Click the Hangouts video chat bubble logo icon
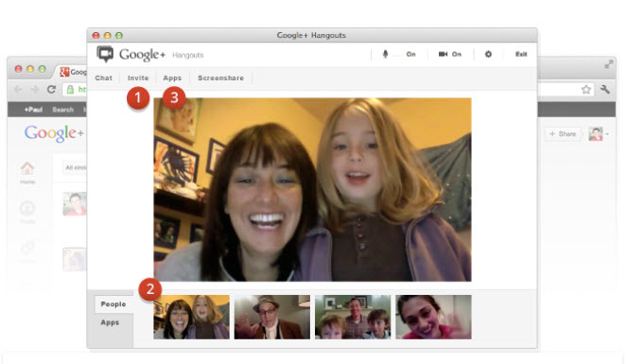The width and height of the screenshot is (627, 364). tap(105, 54)
